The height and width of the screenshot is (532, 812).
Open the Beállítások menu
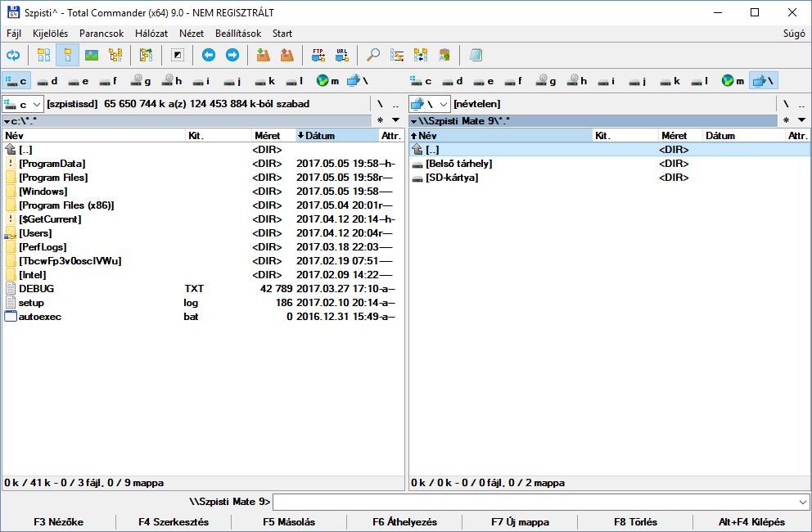(x=238, y=34)
